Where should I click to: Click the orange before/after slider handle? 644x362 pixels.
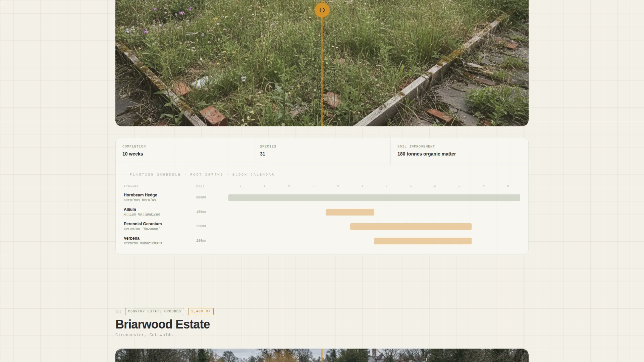point(322,10)
